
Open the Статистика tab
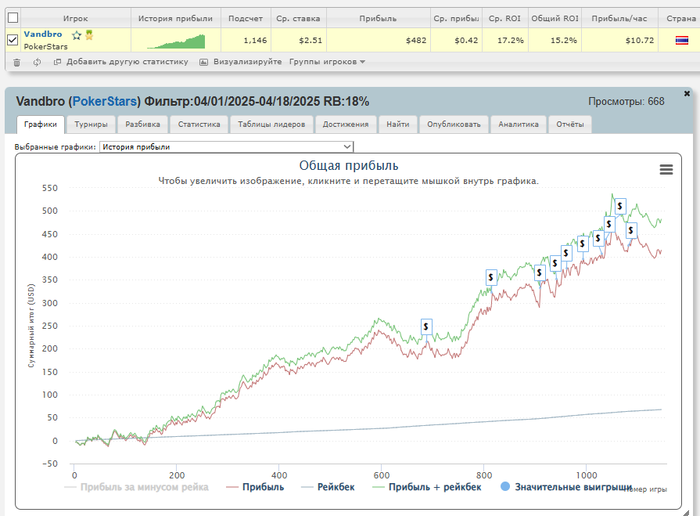coord(199,125)
